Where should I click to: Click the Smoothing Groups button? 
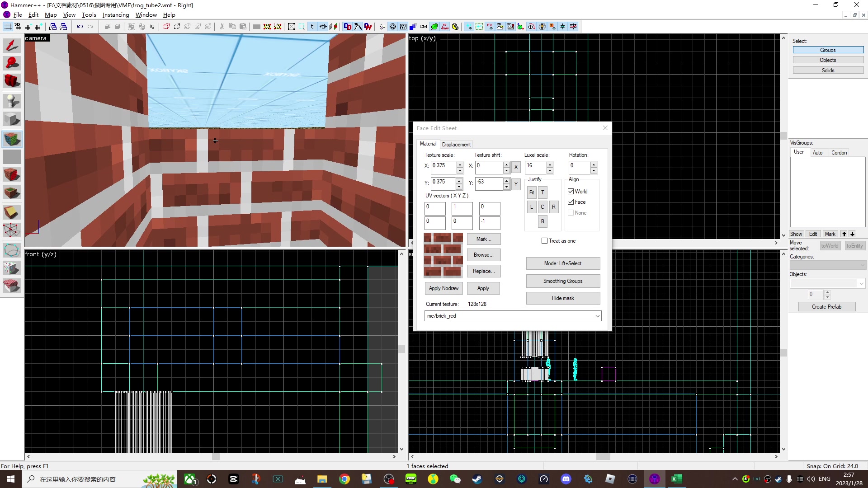click(563, 281)
